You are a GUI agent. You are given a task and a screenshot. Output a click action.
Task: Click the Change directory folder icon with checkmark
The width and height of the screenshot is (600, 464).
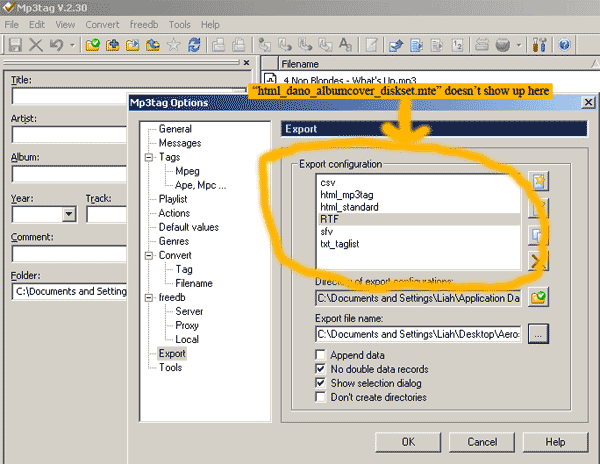point(93,45)
